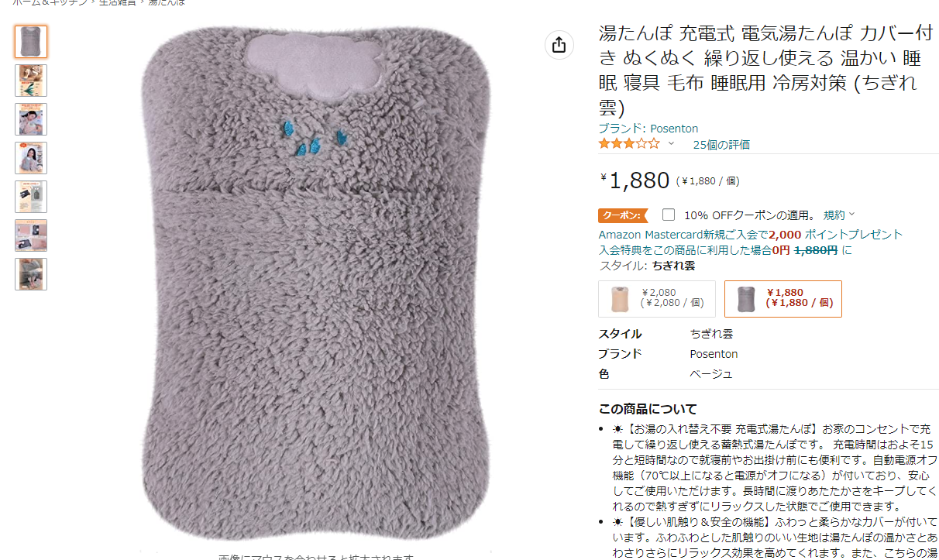Enable the 10% OFF coupon checkbox
Viewport: 939px width, 560px height.
tap(669, 215)
